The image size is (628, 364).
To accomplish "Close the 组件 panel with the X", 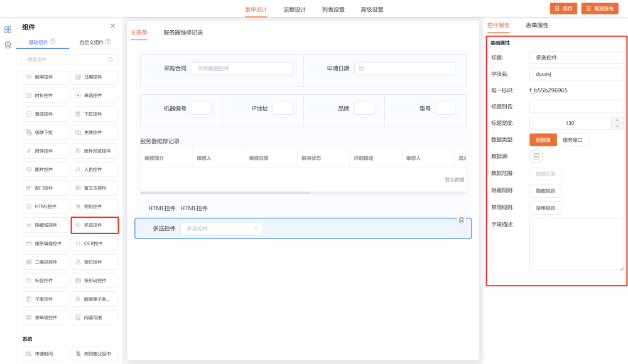I will (x=112, y=26).
